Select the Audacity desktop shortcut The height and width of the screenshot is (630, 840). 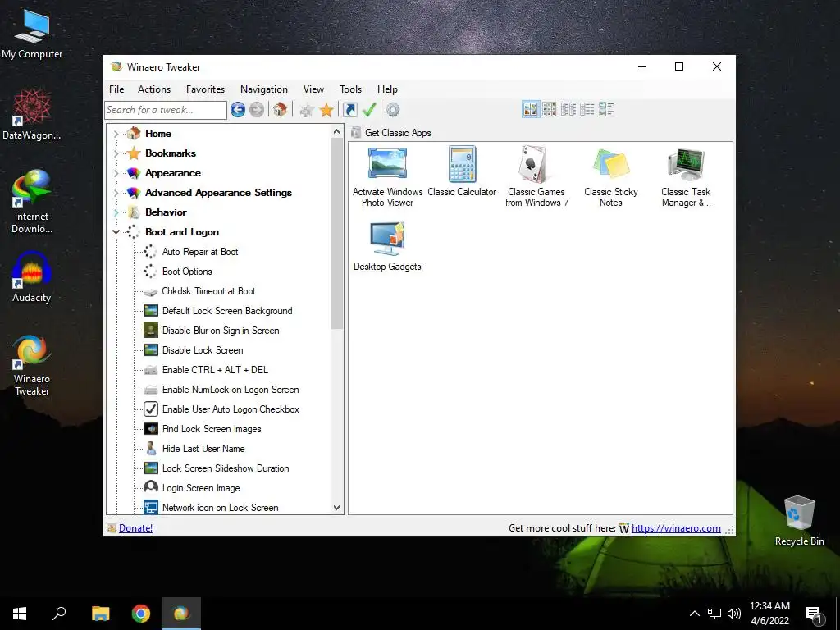pyautogui.click(x=32, y=278)
